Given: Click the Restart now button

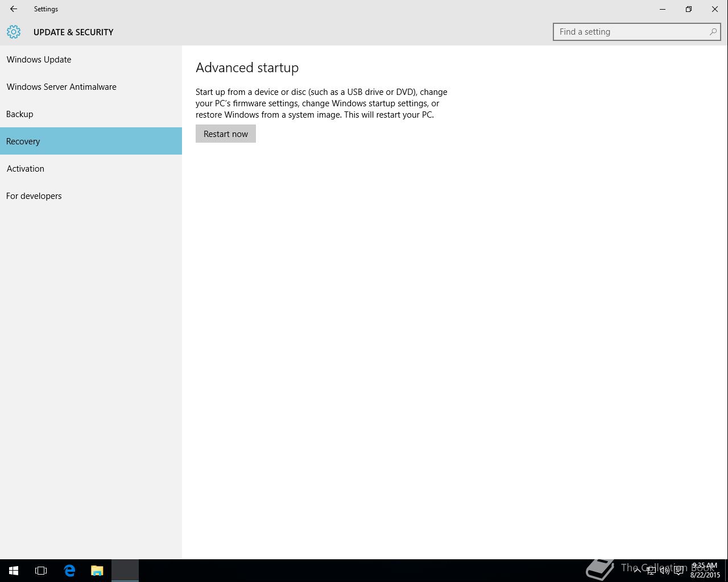Looking at the screenshot, I should click(x=226, y=134).
